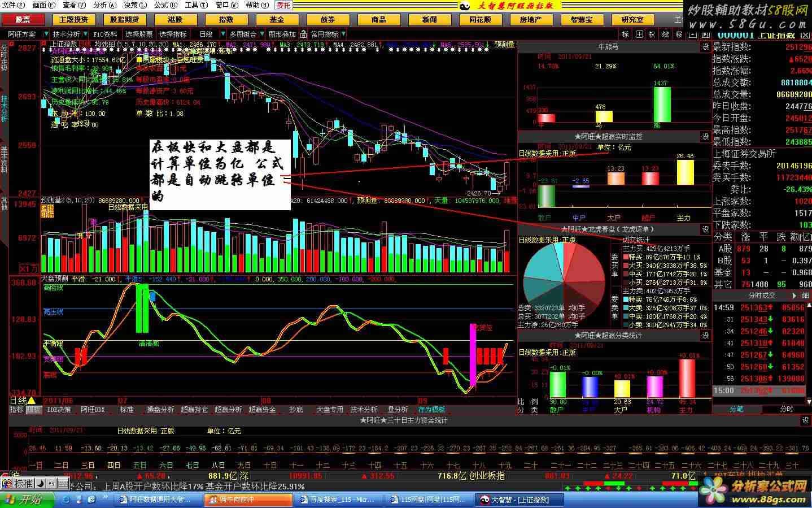
Task: Expand the 技术分析 dropdown arrow
Action: tap(85, 34)
